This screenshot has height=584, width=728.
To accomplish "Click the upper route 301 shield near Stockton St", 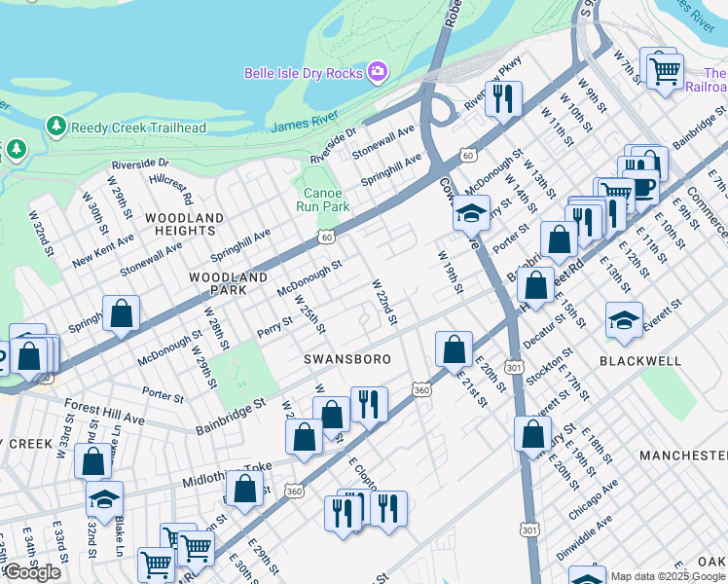I will point(514,368).
